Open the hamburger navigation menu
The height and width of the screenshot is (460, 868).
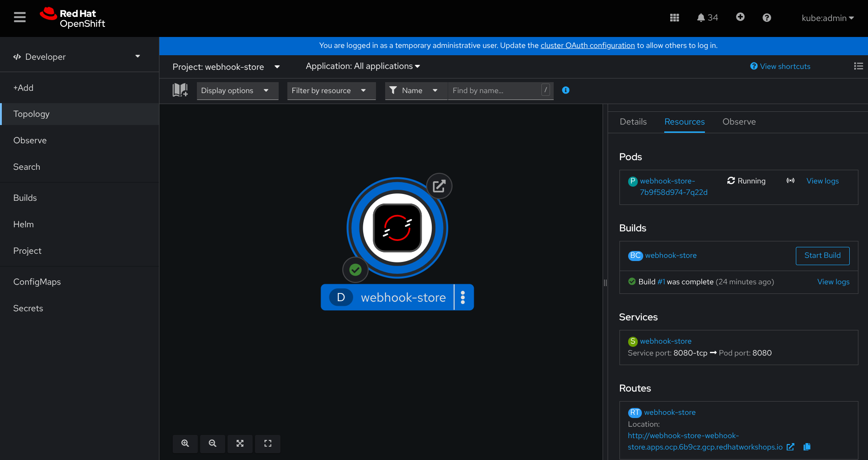[x=20, y=18]
